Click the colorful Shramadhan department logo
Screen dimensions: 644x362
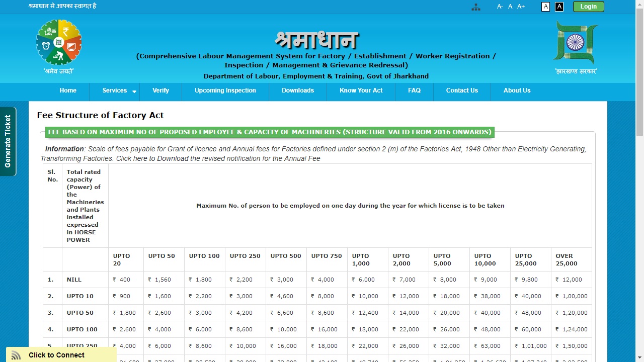(59, 43)
